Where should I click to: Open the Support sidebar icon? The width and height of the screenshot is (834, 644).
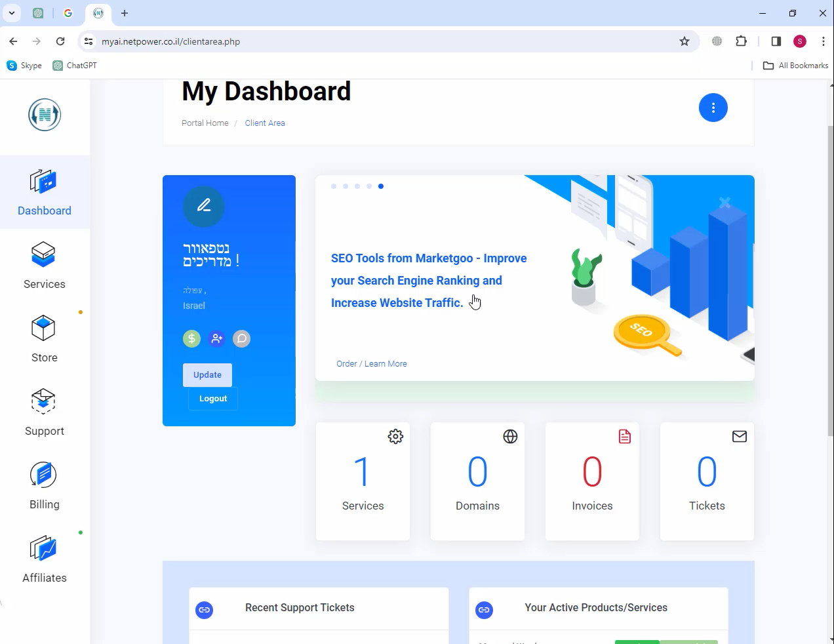click(44, 402)
